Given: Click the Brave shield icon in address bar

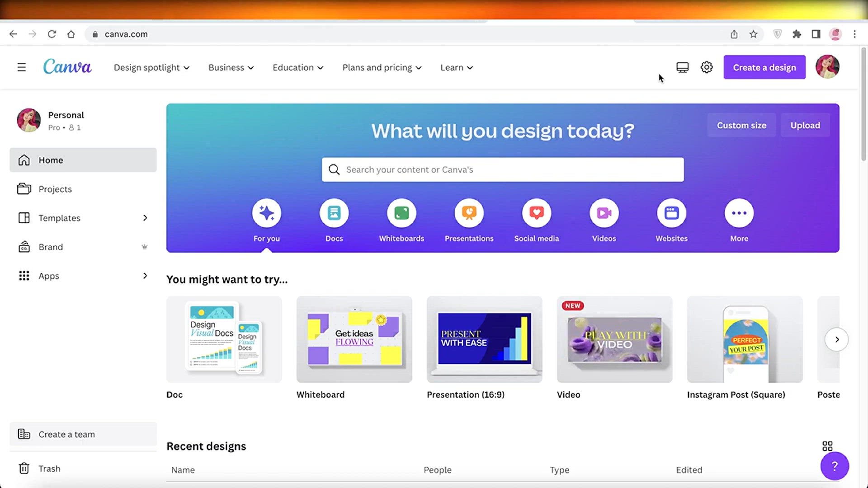Looking at the screenshot, I should [778, 34].
